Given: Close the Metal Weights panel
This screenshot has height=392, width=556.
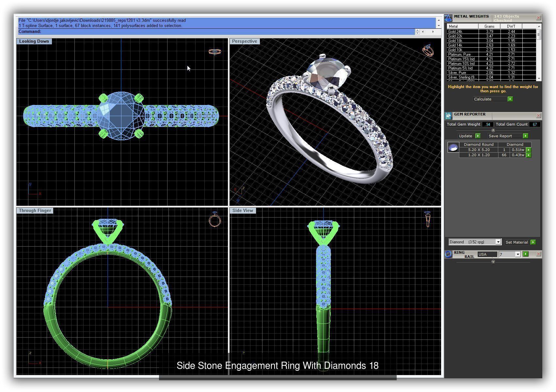Looking at the screenshot, I should click(539, 18).
